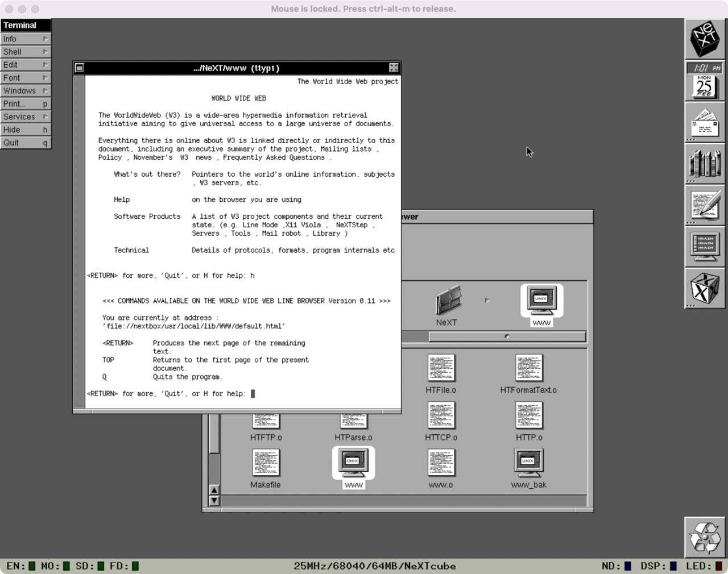Launch the Edit pencil-and-paper dock icon
Image resolution: width=728 pixels, height=574 pixels.
pyautogui.click(x=705, y=205)
